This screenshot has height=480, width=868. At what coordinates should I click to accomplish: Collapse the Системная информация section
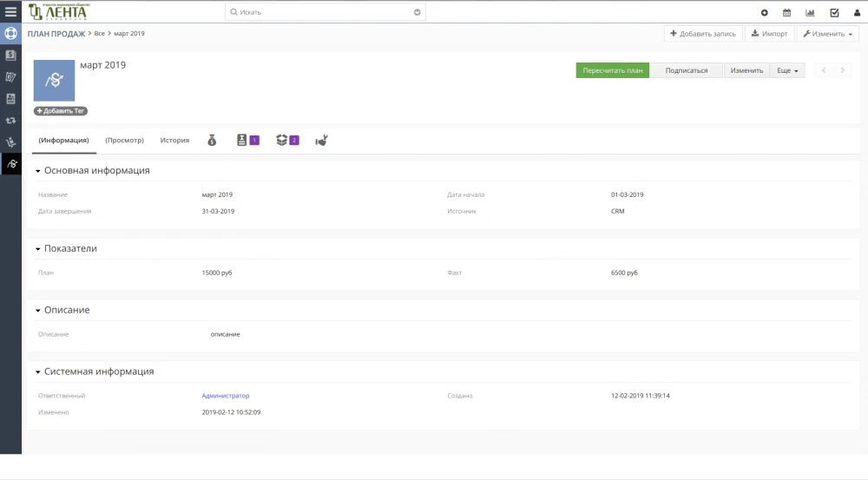coord(37,372)
